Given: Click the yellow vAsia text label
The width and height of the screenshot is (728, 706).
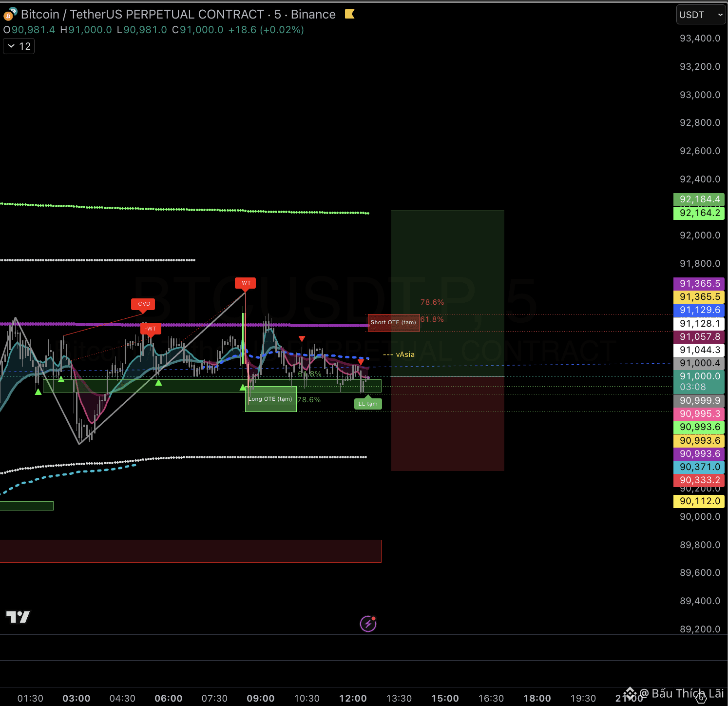Looking at the screenshot, I should [405, 354].
